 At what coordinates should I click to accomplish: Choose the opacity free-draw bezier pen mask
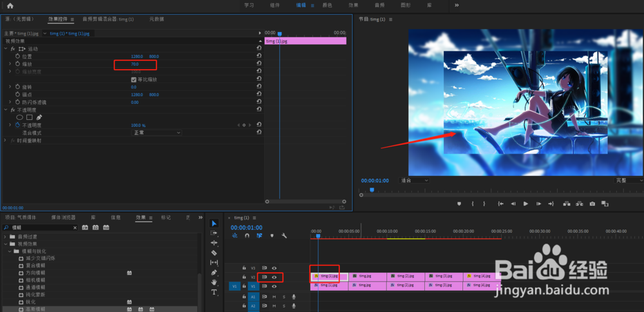(39, 117)
